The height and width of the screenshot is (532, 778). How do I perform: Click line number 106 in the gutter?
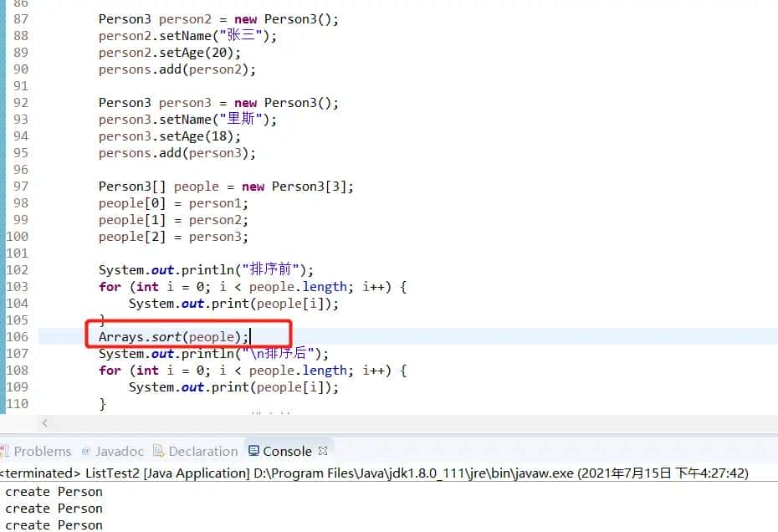pyautogui.click(x=18, y=336)
